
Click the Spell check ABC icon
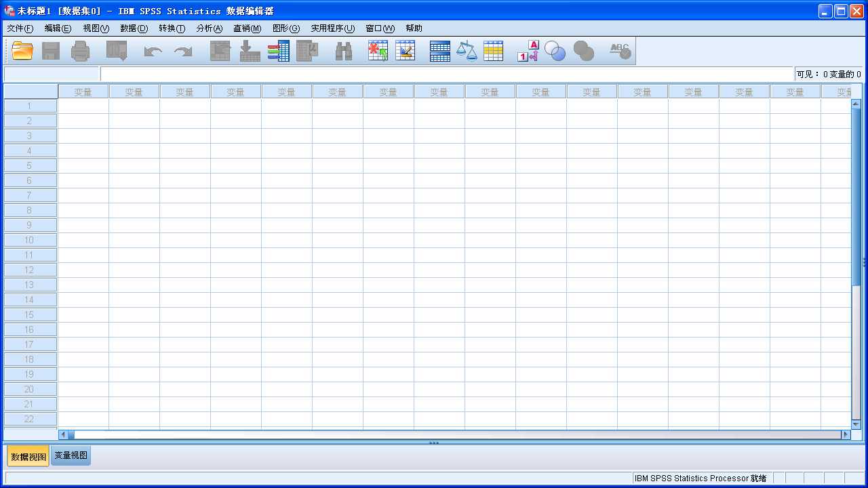(x=620, y=51)
